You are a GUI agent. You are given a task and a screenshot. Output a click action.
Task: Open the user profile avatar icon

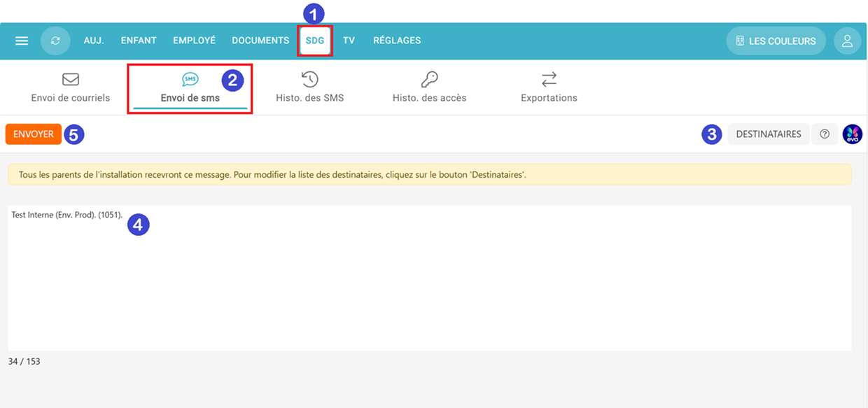(x=847, y=41)
